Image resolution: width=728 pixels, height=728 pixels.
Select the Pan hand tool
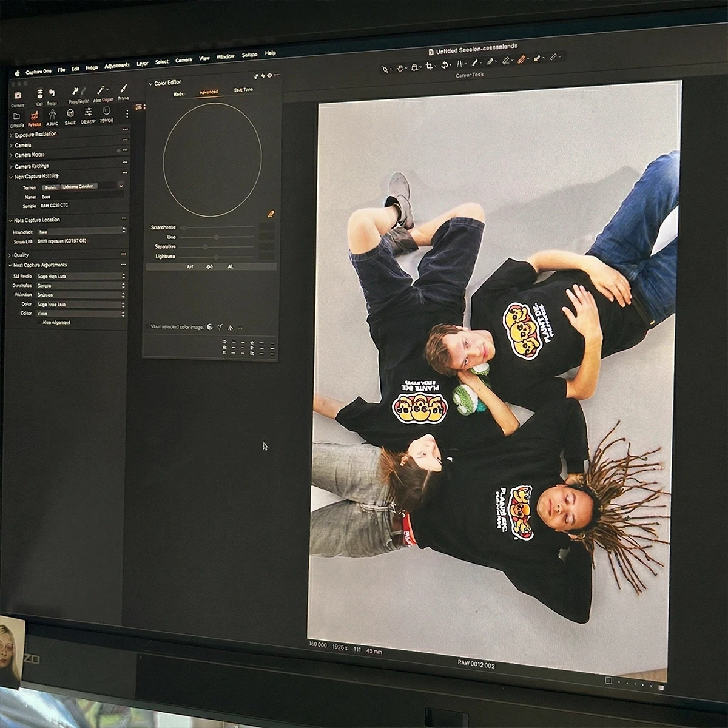pyautogui.click(x=400, y=68)
